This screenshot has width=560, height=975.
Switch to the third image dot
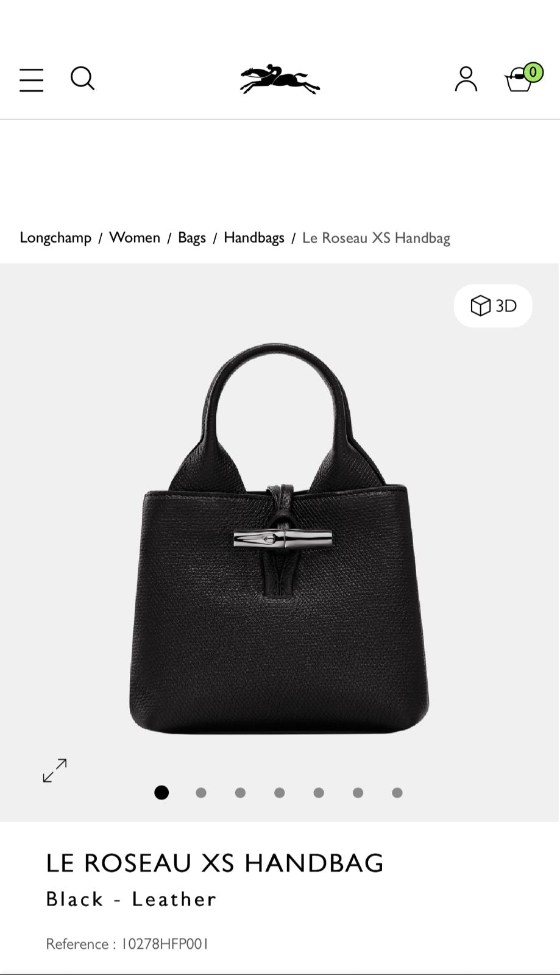click(x=240, y=793)
